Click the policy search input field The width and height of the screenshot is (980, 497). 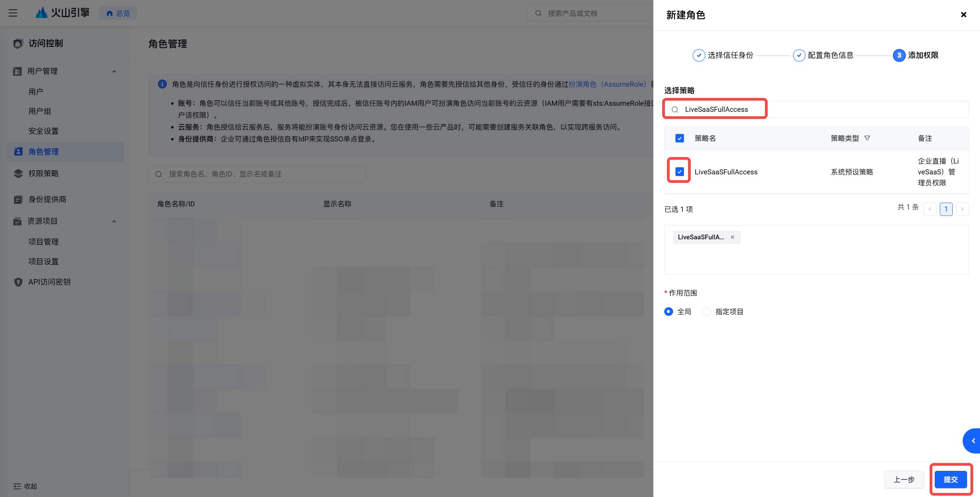[x=816, y=109]
